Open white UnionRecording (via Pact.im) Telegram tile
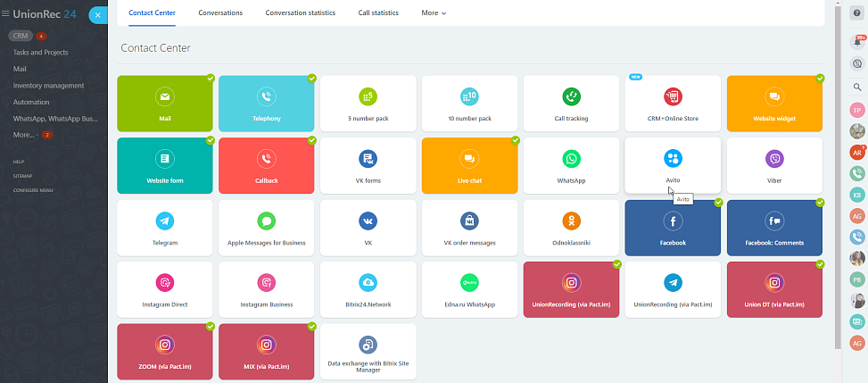 [673, 290]
